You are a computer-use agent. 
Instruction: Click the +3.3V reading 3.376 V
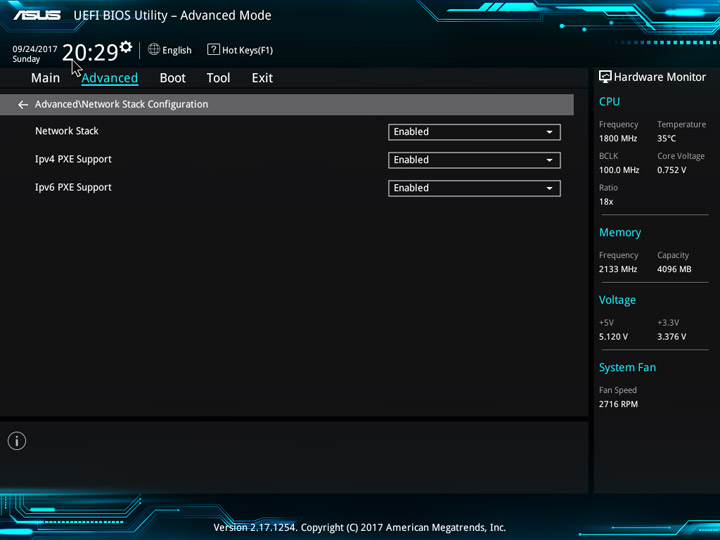point(672,337)
